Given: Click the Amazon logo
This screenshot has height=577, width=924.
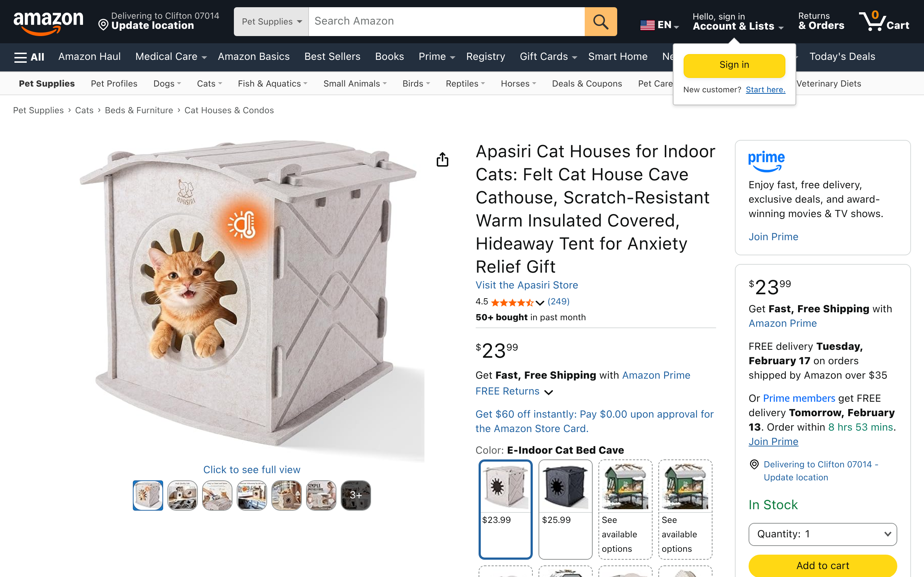Looking at the screenshot, I should pyautogui.click(x=48, y=22).
